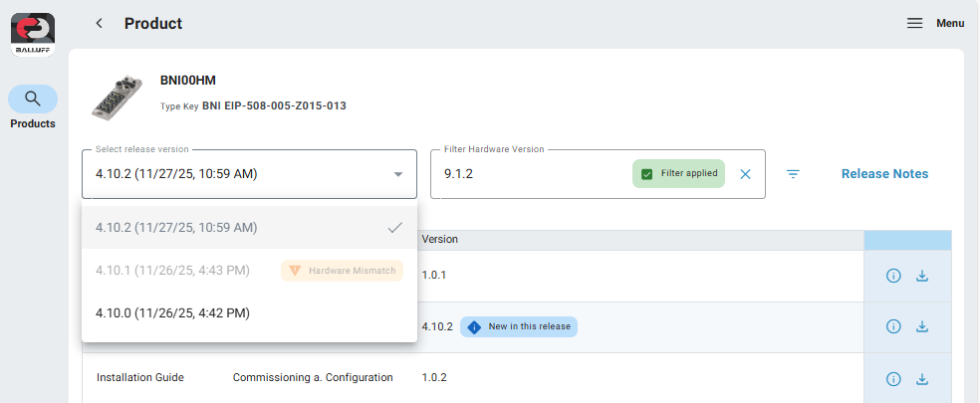The width and height of the screenshot is (980, 403).
Task: Click the Menu label in top bar
Action: [950, 23]
